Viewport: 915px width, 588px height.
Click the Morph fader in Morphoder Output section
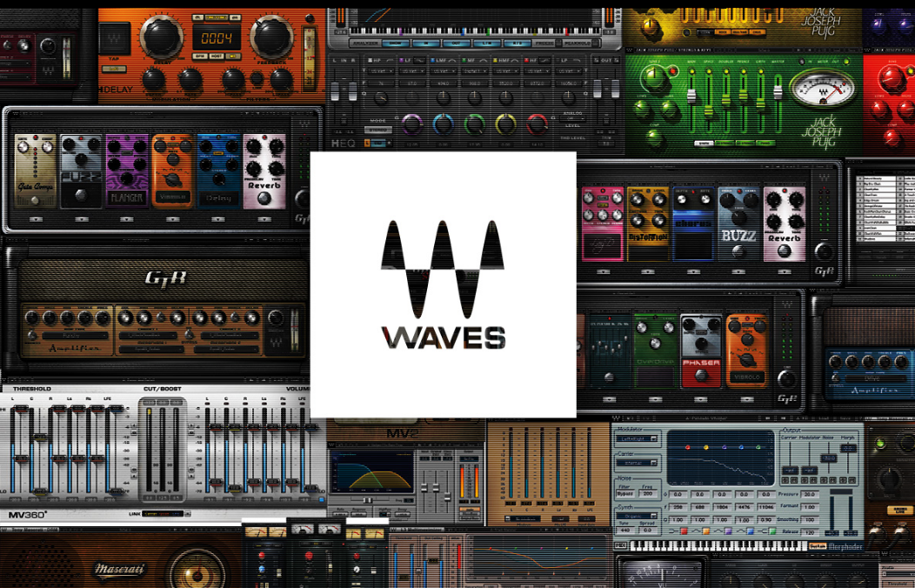coord(848,448)
